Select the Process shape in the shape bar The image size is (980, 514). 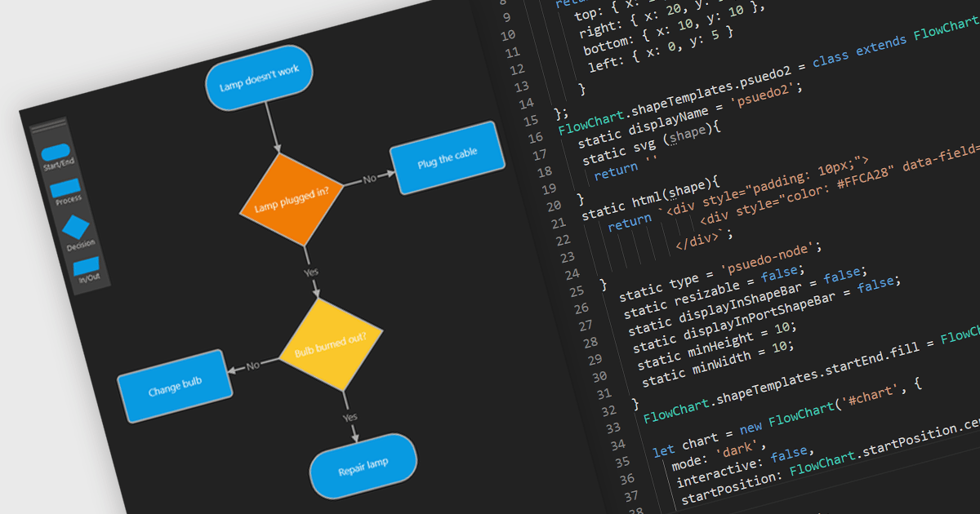(66, 188)
